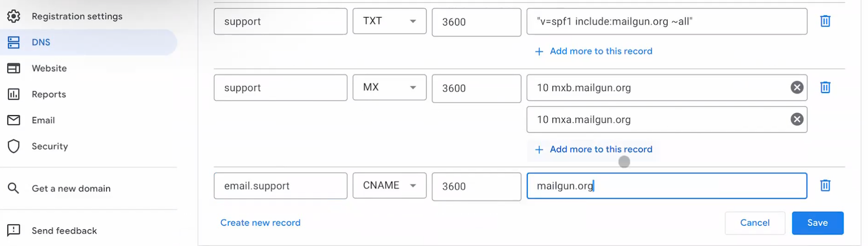
Task: Remove the mxb.mailgun.org entry
Action: pyautogui.click(x=796, y=87)
